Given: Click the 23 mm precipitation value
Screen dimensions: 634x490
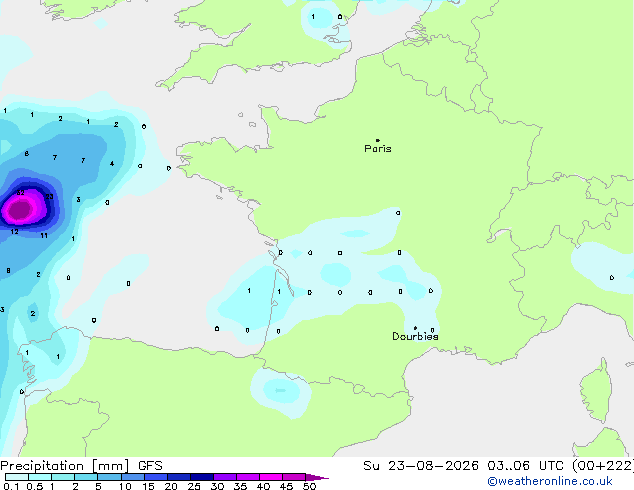Looking at the screenshot, I should tap(49, 196).
